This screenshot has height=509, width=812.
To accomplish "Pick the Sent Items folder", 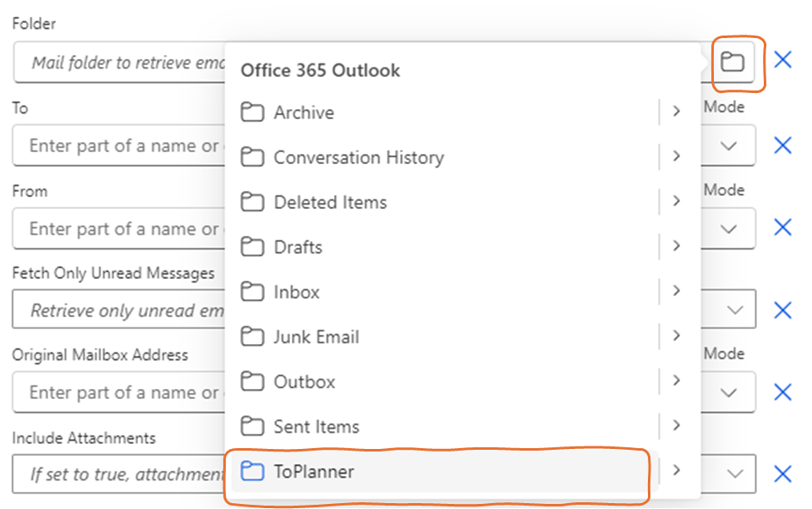I will pos(315,426).
